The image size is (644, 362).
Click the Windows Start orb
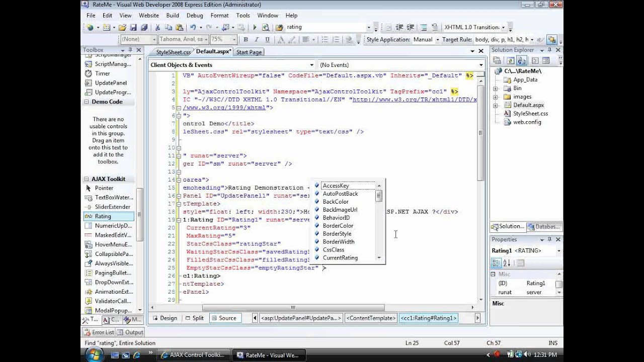[x=93, y=355]
